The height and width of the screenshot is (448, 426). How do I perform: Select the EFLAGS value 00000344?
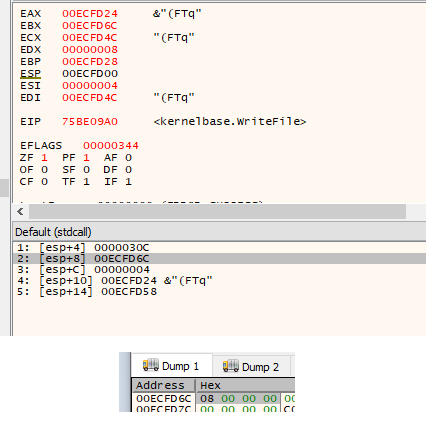[111, 146]
